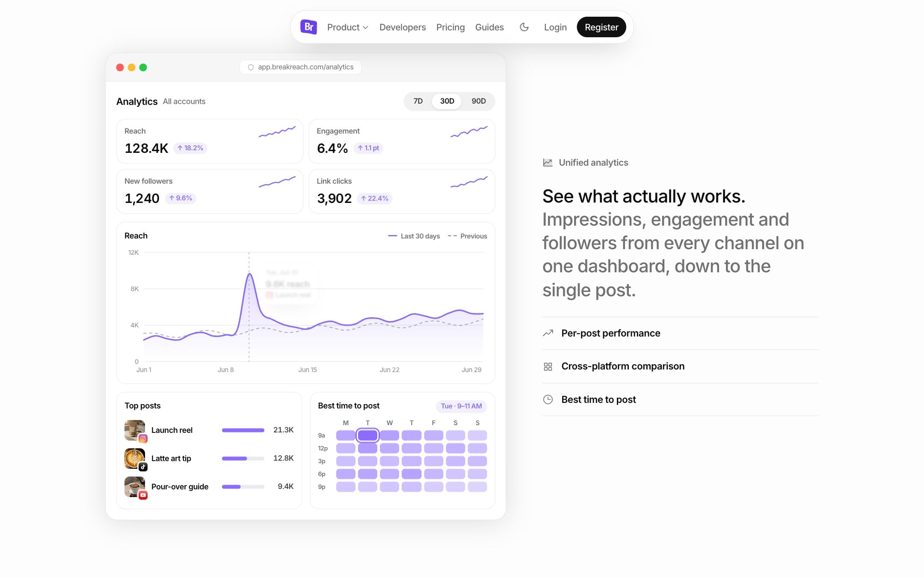Image resolution: width=924 pixels, height=578 pixels.
Task: Click the All accounts filter label
Action: pyautogui.click(x=184, y=101)
